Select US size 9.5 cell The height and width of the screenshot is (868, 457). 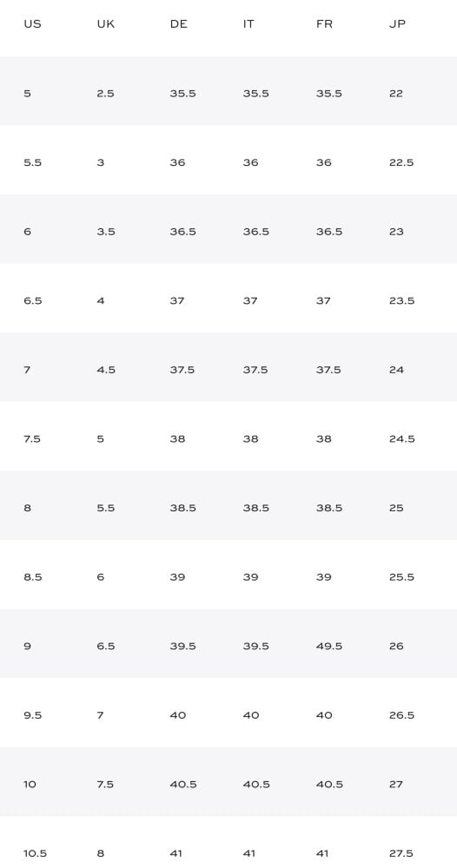coord(33,715)
